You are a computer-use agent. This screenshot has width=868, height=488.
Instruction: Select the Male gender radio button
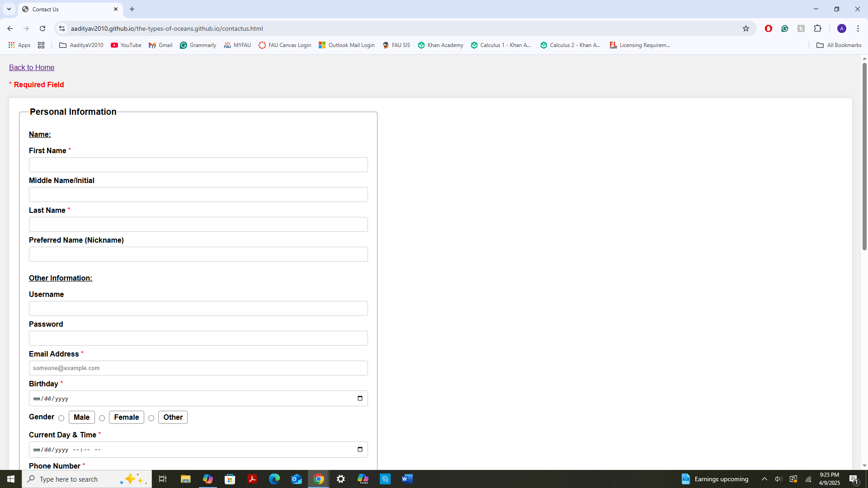tap(61, 418)
